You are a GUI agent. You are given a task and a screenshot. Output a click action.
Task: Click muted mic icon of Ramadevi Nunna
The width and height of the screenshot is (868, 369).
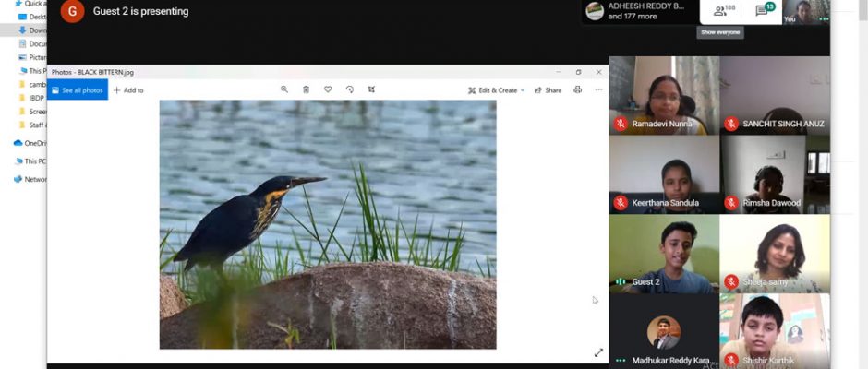tap(621, 124)
